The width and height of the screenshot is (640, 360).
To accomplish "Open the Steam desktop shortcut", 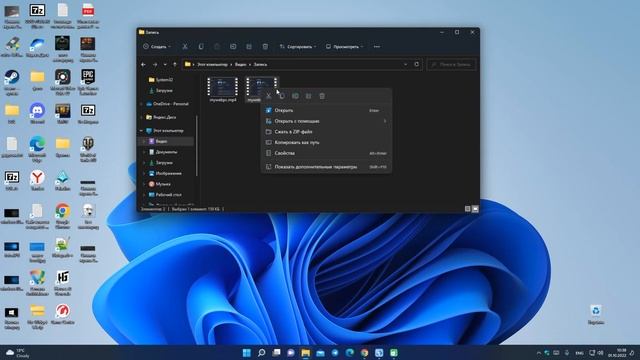I will [12, 82].
